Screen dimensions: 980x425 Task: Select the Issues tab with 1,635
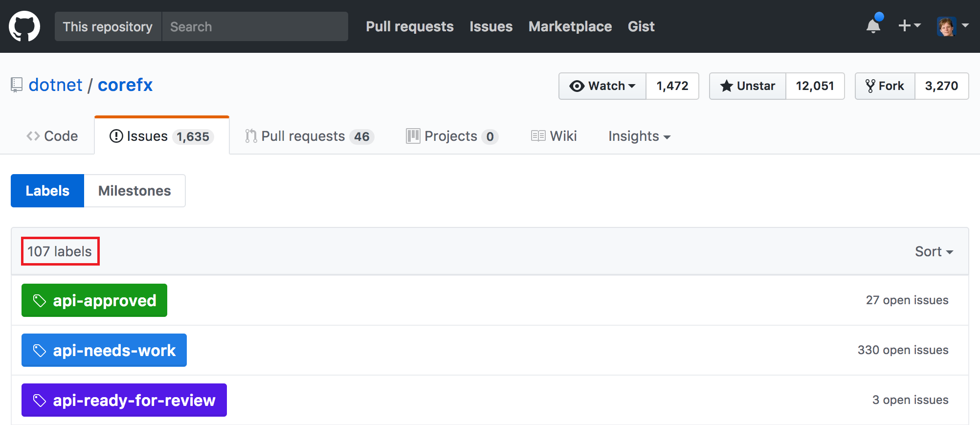tap(162, 136)
